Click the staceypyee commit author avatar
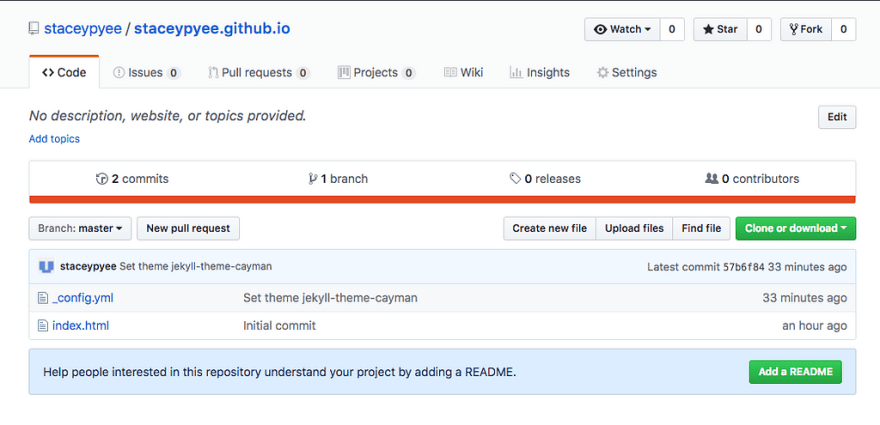Image resolution: width=880 pixels, height=425 pixels. pos(46,267)
